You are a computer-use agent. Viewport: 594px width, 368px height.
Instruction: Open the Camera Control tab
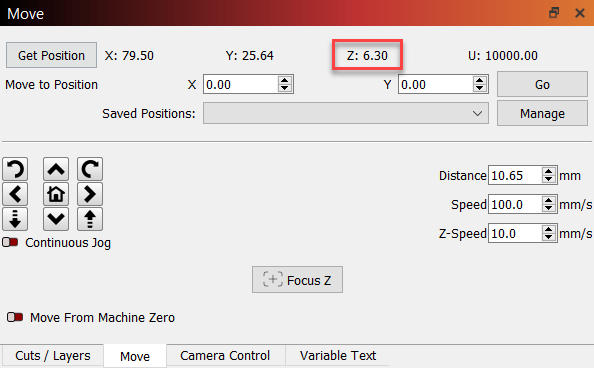point(225,356)
